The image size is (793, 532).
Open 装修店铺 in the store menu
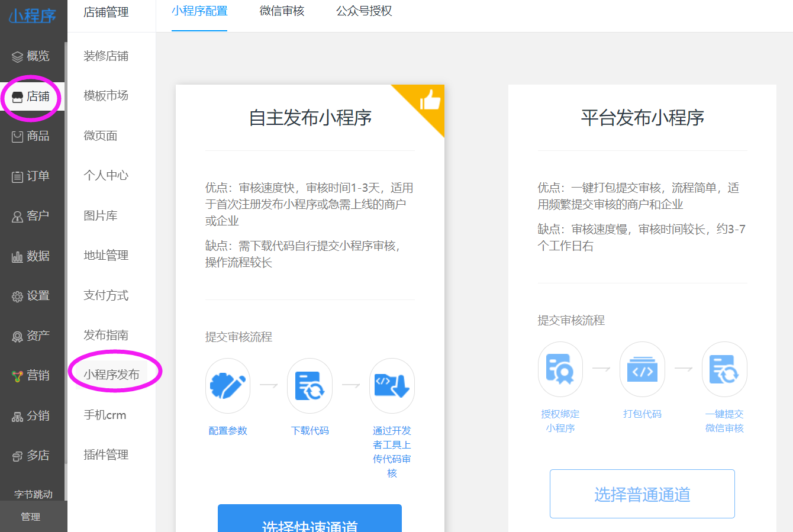106,56
